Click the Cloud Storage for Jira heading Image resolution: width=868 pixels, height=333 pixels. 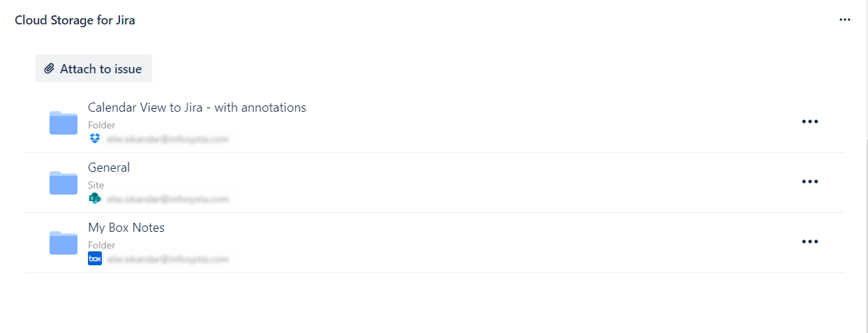tap(75, 20)
